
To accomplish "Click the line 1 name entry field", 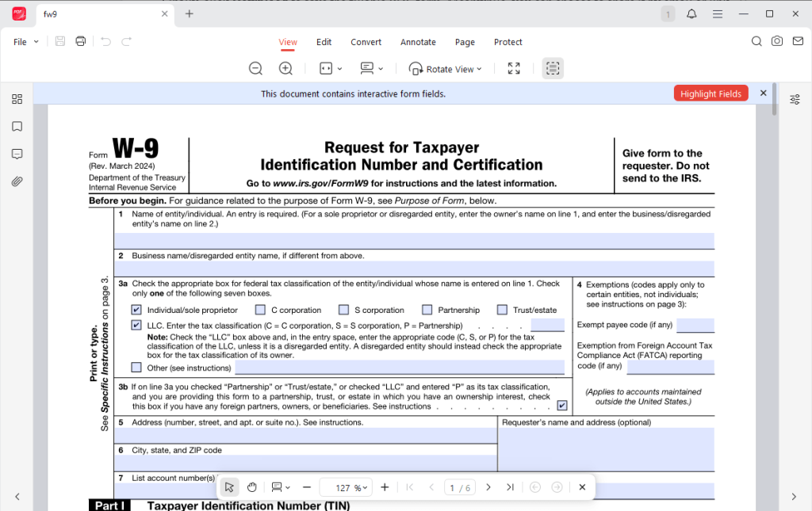I will [x=414, y=241].
